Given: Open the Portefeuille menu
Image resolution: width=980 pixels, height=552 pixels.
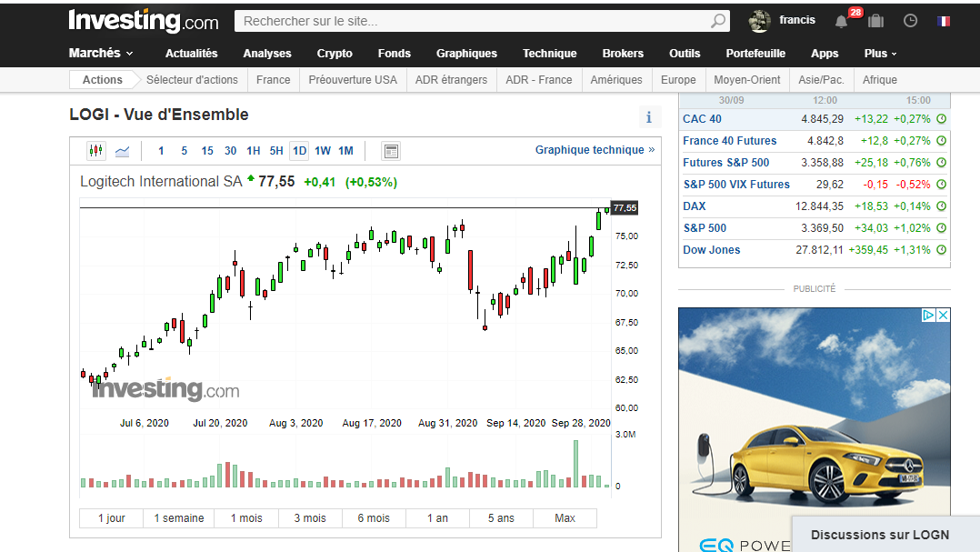Looking at the screenshot, I should point(755,54).
